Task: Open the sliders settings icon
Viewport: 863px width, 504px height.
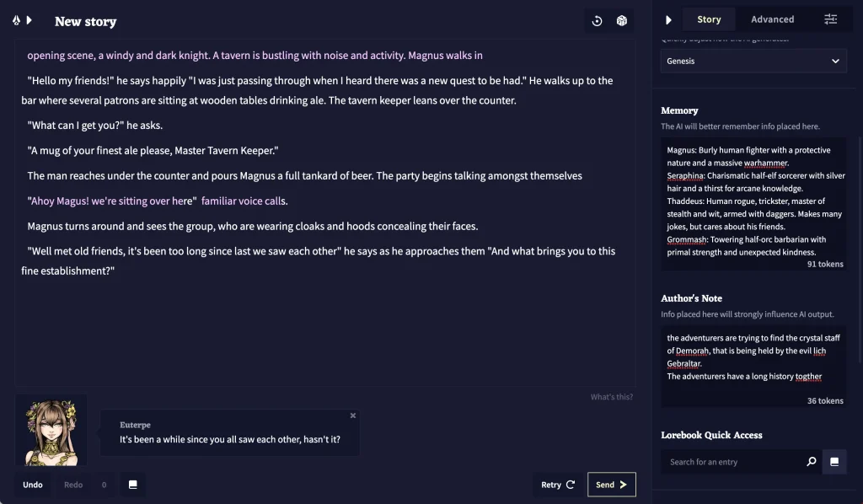Action: pos(831,19)
